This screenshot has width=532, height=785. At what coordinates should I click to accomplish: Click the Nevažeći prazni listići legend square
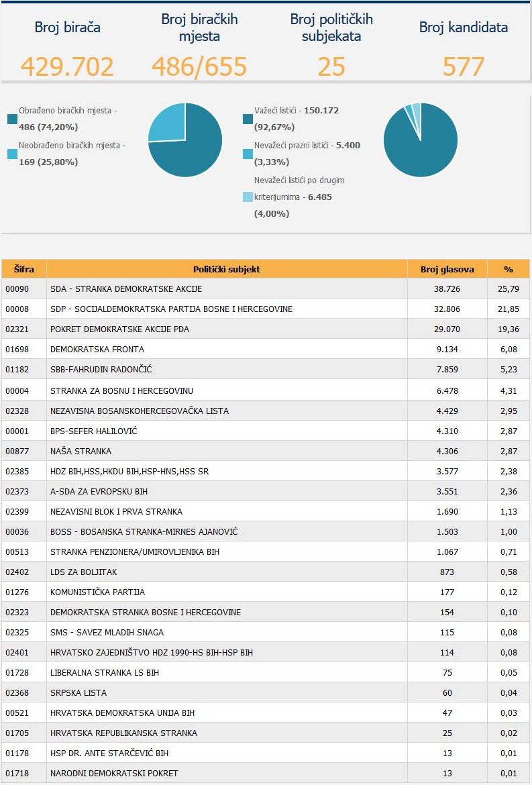[x=248, y=154]
